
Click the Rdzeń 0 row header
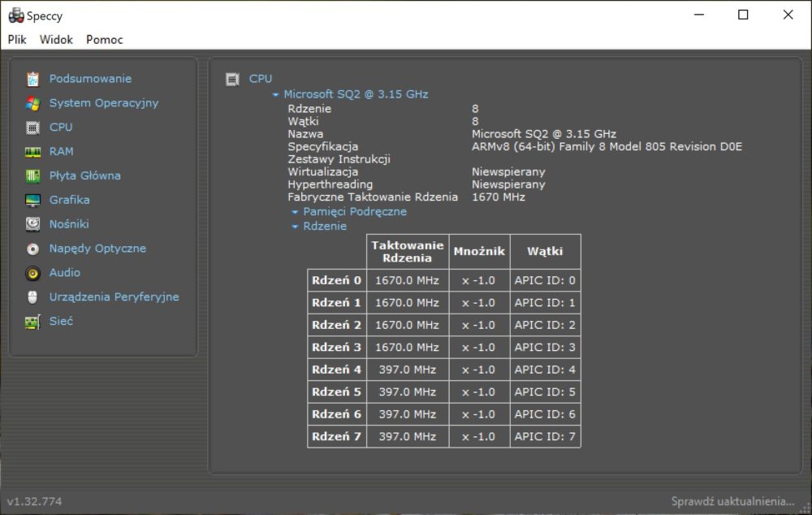337,280
